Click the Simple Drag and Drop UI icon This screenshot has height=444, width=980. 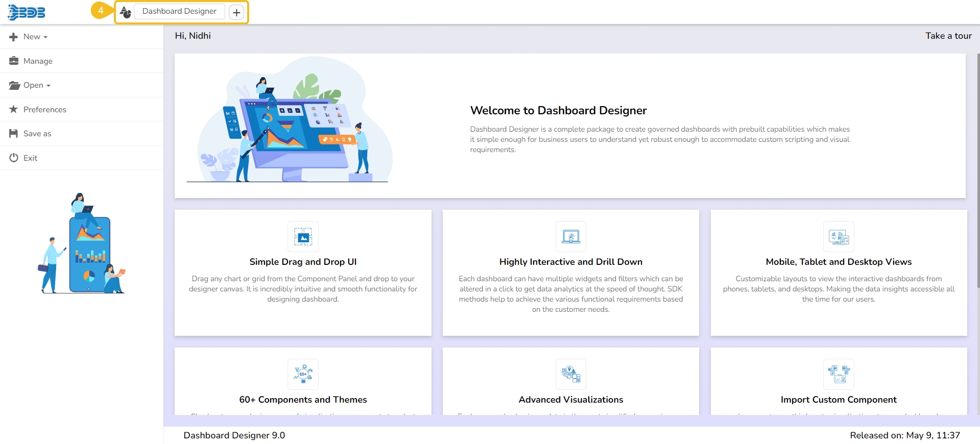click(303, 237)
